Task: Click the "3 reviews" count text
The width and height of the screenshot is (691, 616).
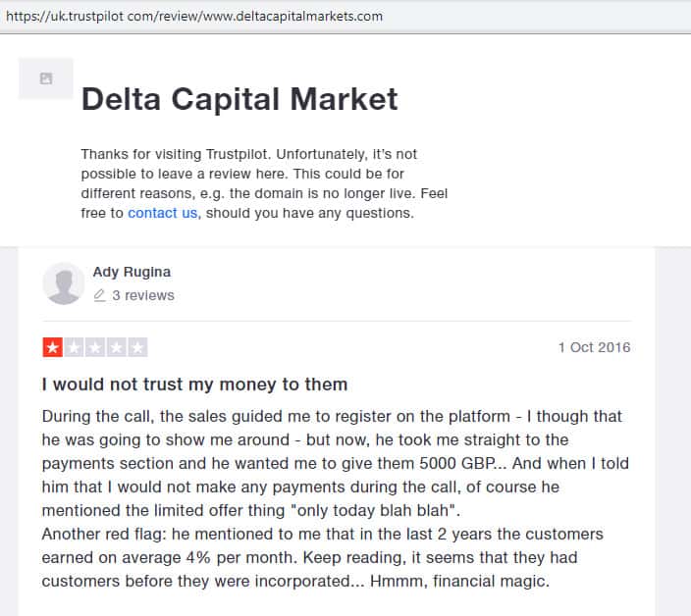Action: (143, 295)
